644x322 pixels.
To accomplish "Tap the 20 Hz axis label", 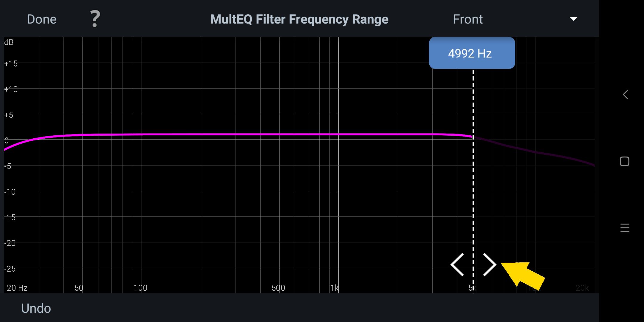I will [17, 288].
